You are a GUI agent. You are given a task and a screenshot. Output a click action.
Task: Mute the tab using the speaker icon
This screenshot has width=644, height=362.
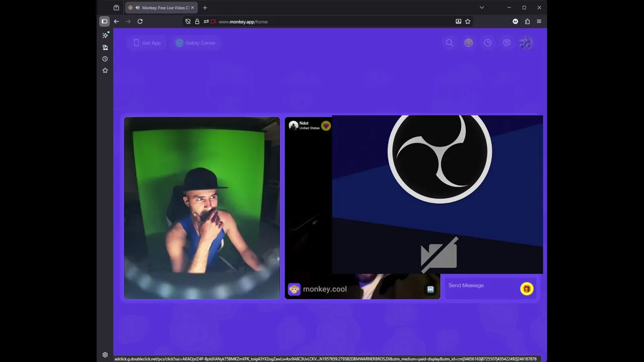(x=138, y=8)
